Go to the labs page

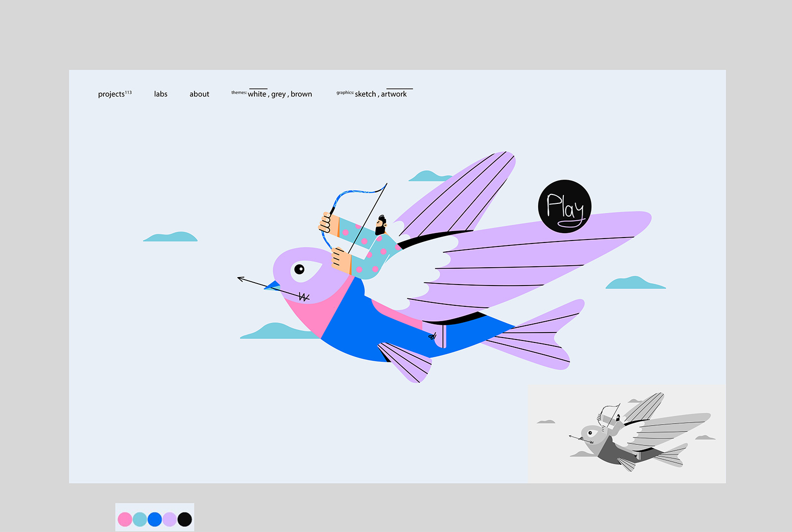pyautogui.click(x=160, y=94)
